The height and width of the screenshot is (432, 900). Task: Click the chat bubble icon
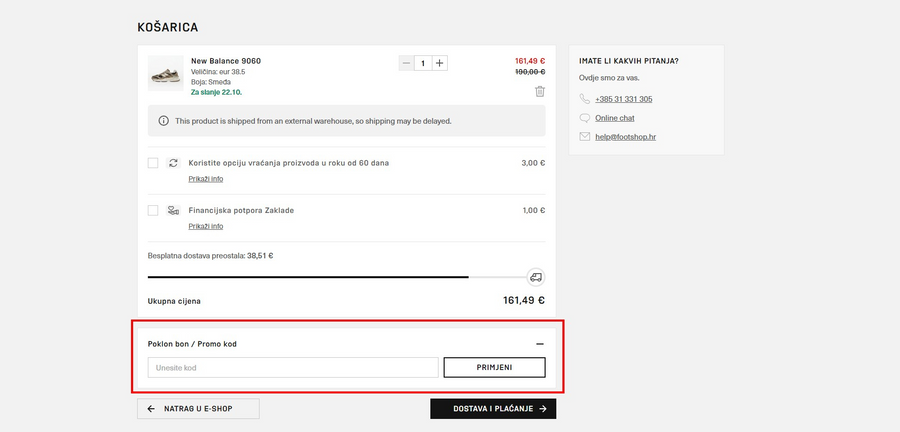(585, 118)
